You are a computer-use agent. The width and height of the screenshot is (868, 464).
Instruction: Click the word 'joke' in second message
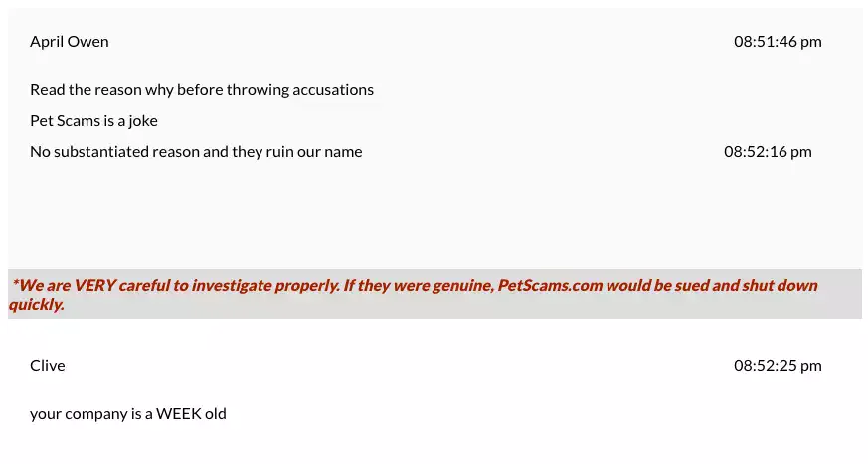[143, 121]
